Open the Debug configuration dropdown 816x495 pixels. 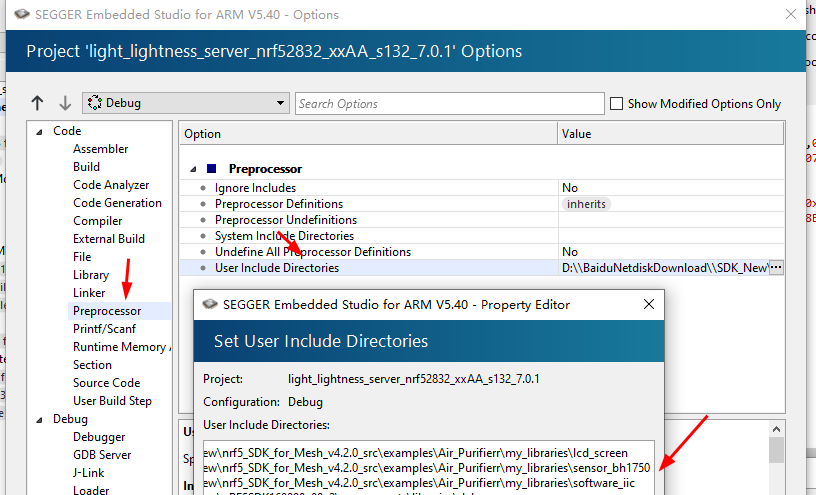pos(186,103)
